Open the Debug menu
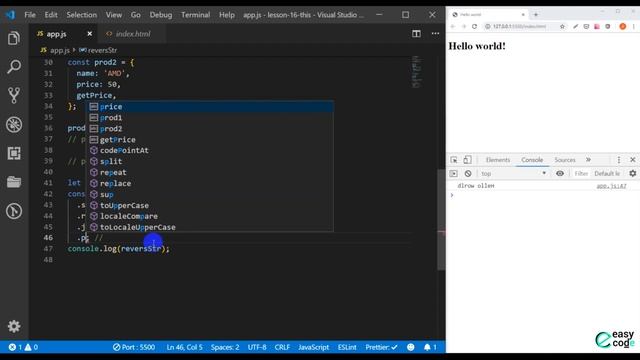Viewport: 640px width, 360px height. (x=161, y=15)
